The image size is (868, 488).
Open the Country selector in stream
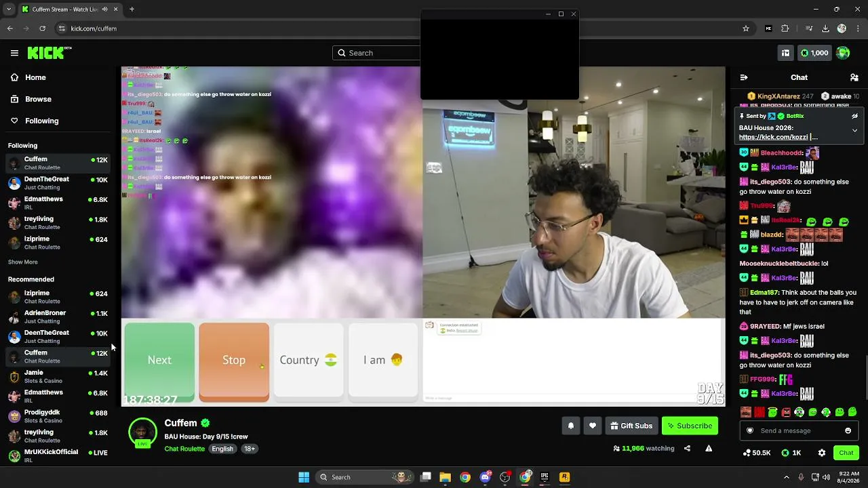click(x=309, y=360)
